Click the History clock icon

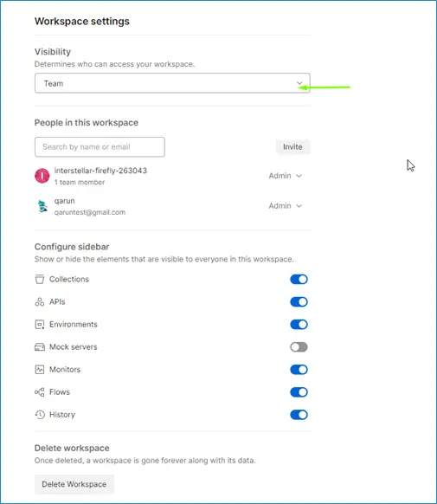[x=40, y=415]
